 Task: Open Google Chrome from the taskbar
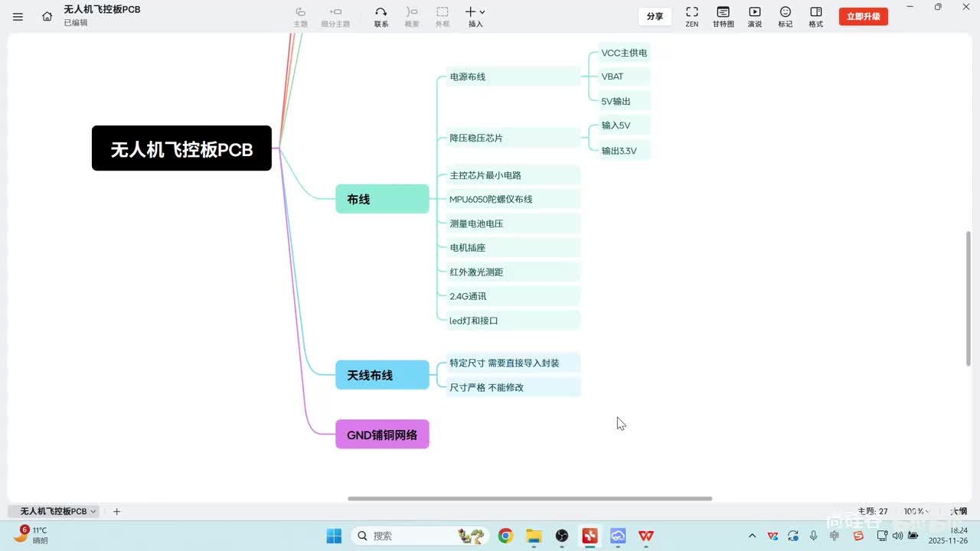pyautogui.click(x=505, y=536)
